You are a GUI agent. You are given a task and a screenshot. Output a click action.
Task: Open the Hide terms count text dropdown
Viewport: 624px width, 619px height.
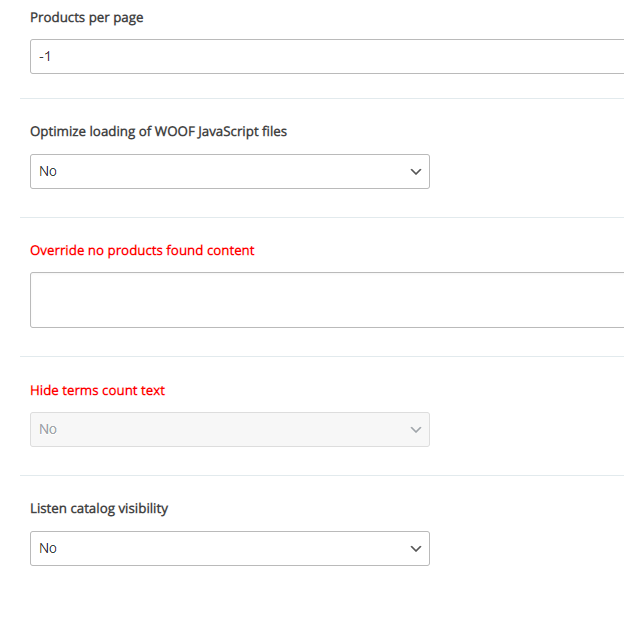pyautogui.click(x=230, y=429)
